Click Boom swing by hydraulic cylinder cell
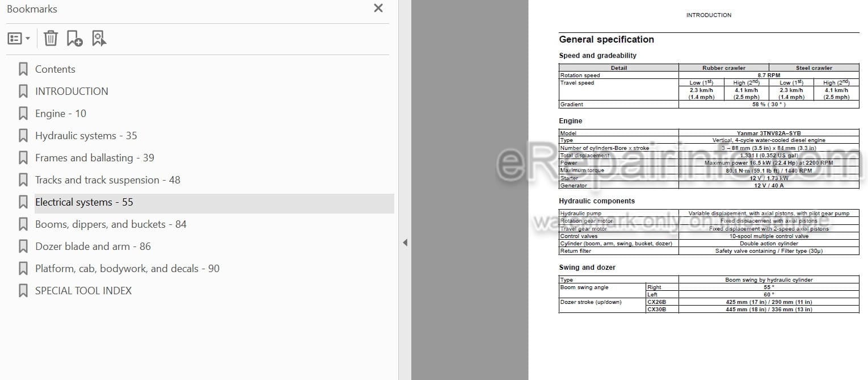Screen dimensions: 868x380 click(769, 279)
